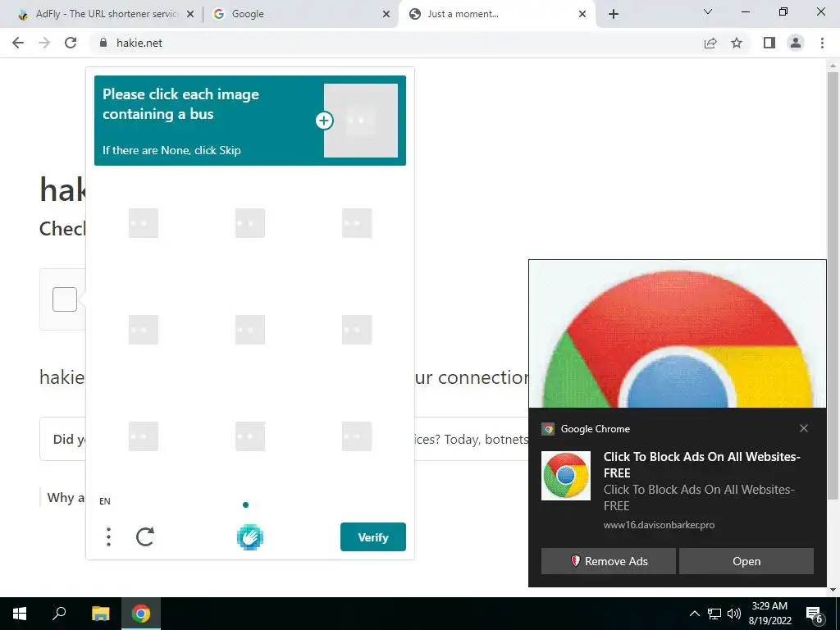This screenshot has width=840, height=630.
Task: Open a new browser tab
Action: [614, 15]
